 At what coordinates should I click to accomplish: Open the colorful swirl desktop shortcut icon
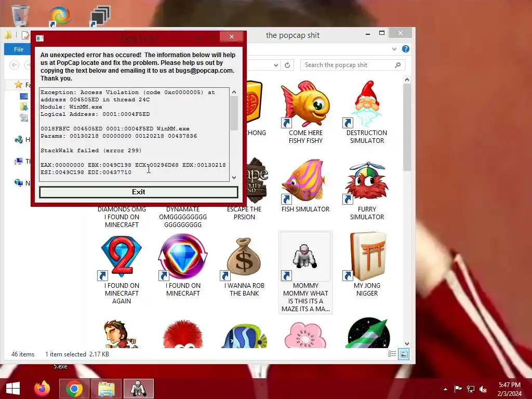pyautogui.click(x=60, y=16)
